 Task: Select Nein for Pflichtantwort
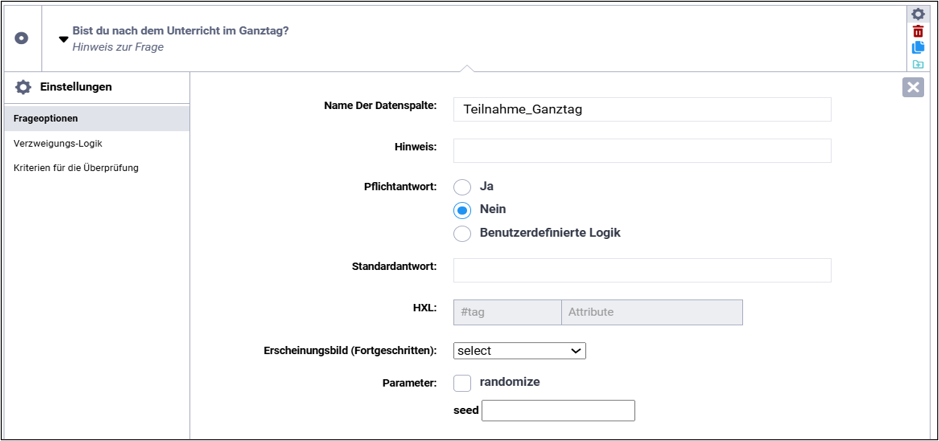point(462,210)
